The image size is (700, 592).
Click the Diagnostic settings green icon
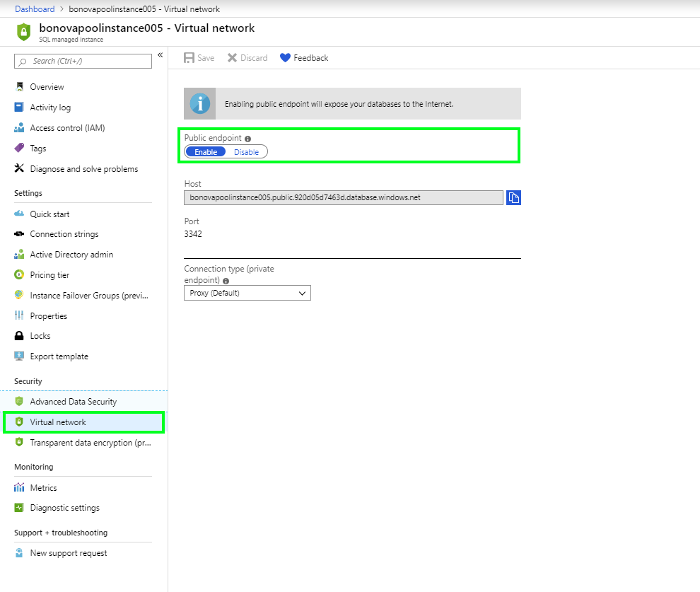(19, 507)
